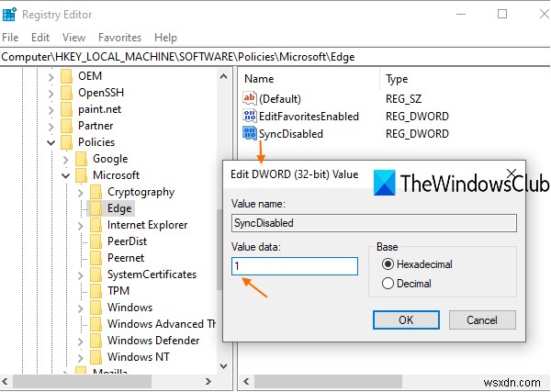This screenshot has width=551, height=392.
Task: Click the Internet Explorer folder icon
Action: coord(96,225)
